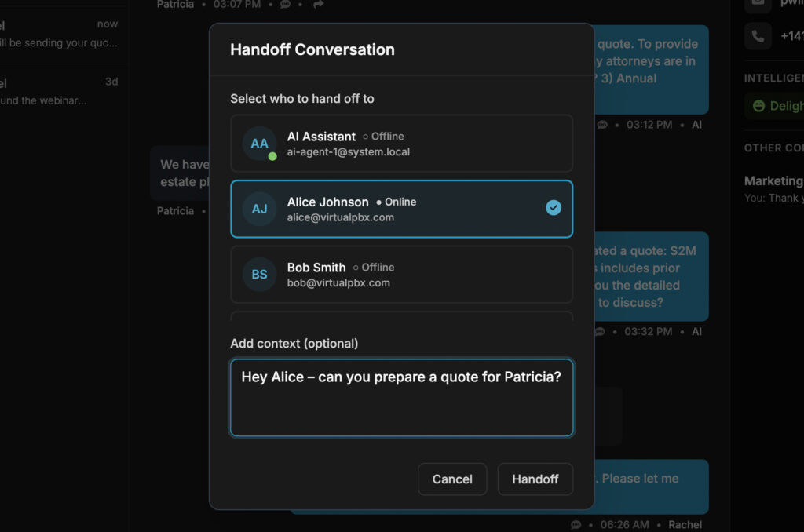Click chat bubble icon beside 03:07 PM
804x532 pixels.
coord(286,5)
